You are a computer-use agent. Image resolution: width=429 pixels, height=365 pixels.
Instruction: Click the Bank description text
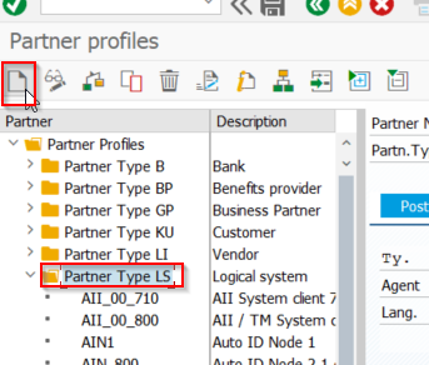click(x=229, y=166)
